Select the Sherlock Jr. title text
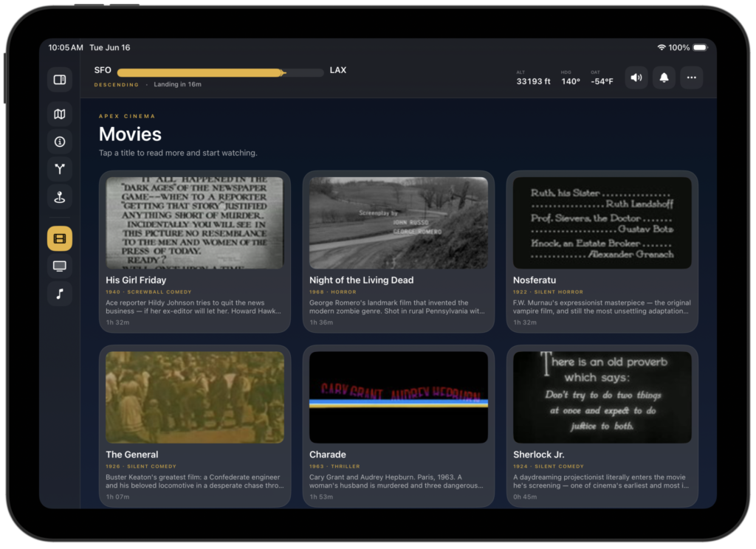 click(539, 455)
